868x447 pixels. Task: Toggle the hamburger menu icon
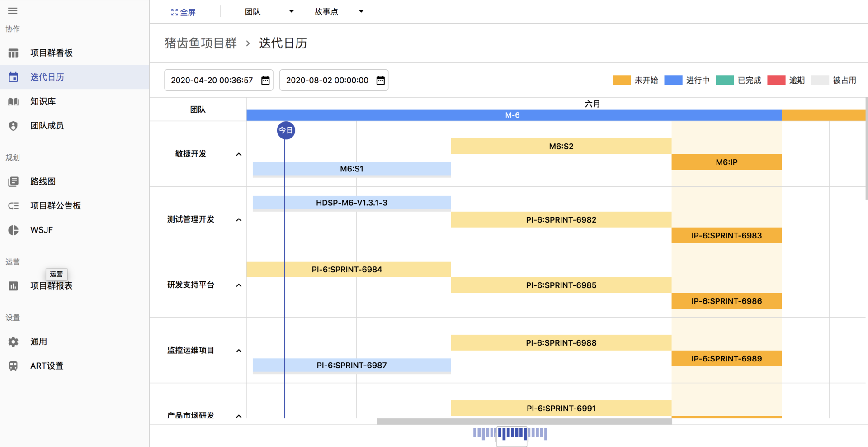13,10
